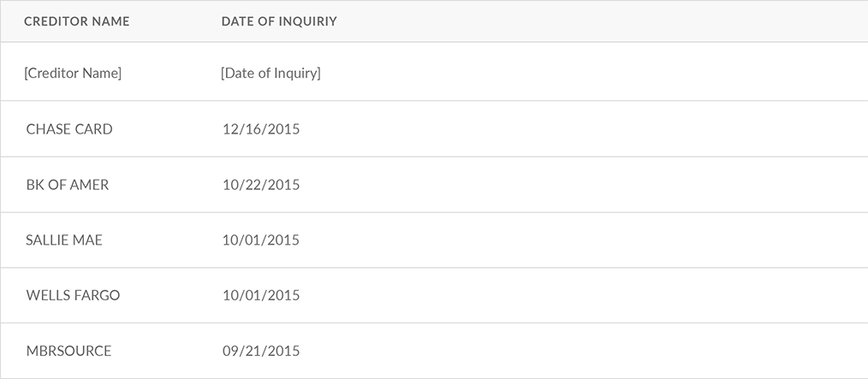Click the 10/22/2015 inquiry date
Image resolution: width=868 pixels, height=379 pixels.
261,185
